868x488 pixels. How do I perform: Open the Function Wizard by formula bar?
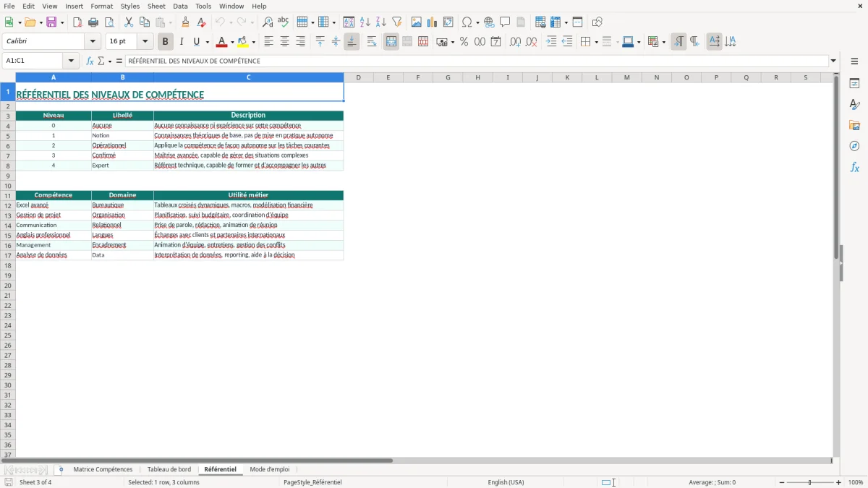tap(90, 61)
